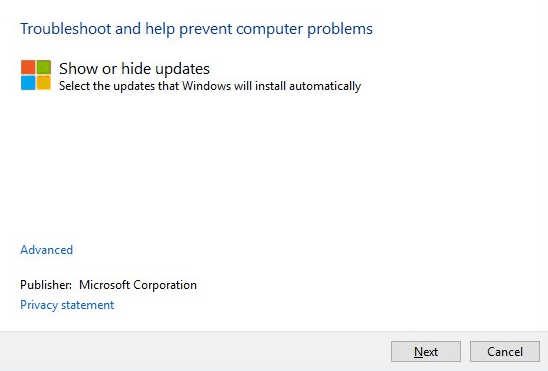Click the 'Troubleshoot and help prevent computer problems' heading
Screen dimensions: 548x371
[x=196, y=29]
